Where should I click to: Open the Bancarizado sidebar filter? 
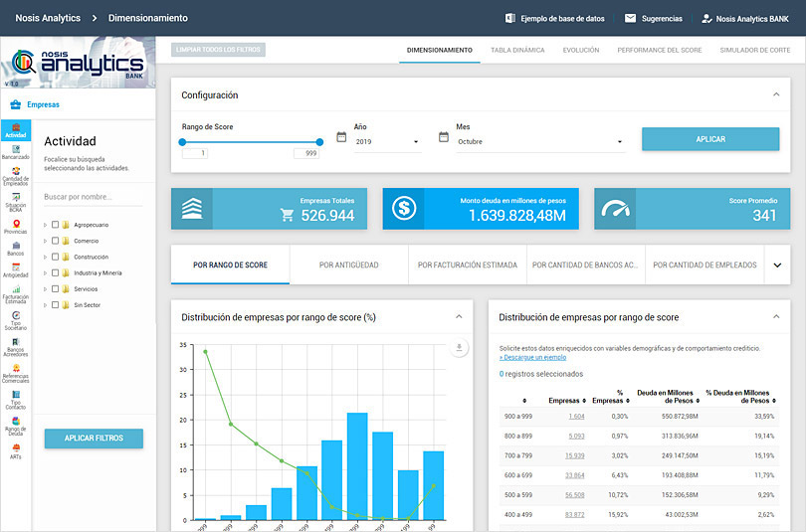[15, 152]
